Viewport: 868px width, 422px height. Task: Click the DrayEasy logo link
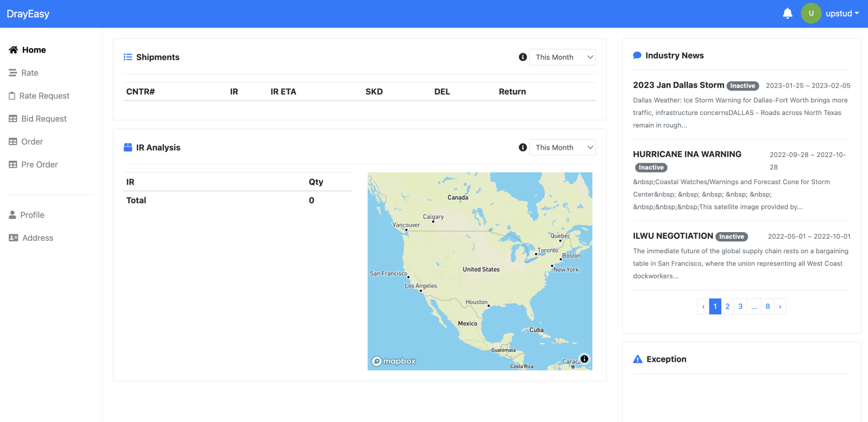click(x=28, y=14)
